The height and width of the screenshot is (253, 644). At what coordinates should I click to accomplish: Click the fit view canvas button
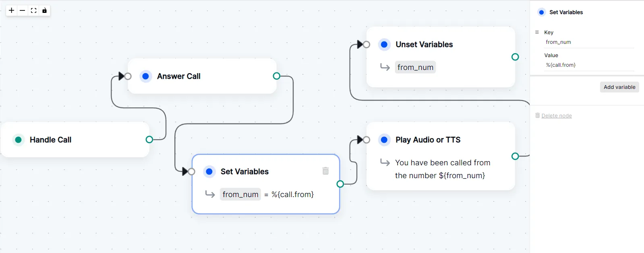point(34,10)
